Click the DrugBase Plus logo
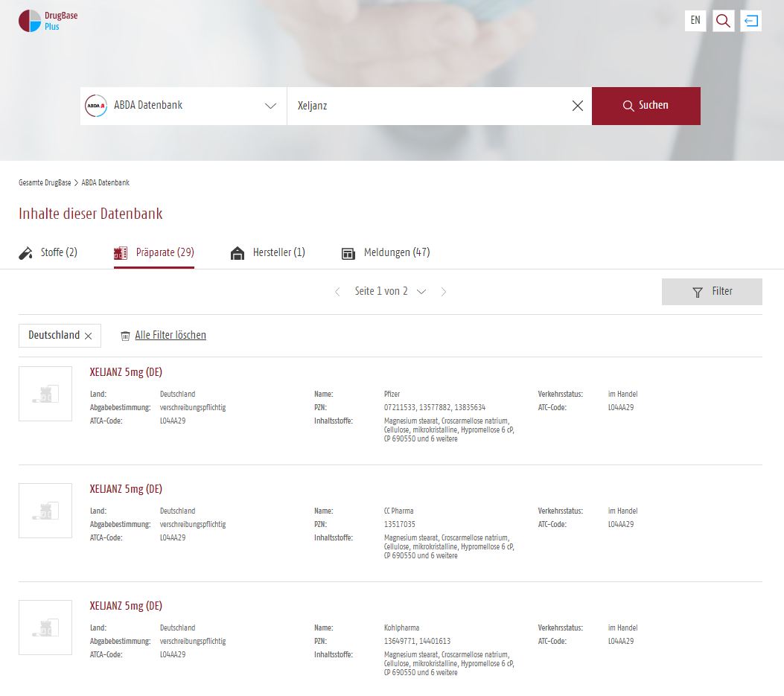The image size is (784, 696). (x=48, y=21)
